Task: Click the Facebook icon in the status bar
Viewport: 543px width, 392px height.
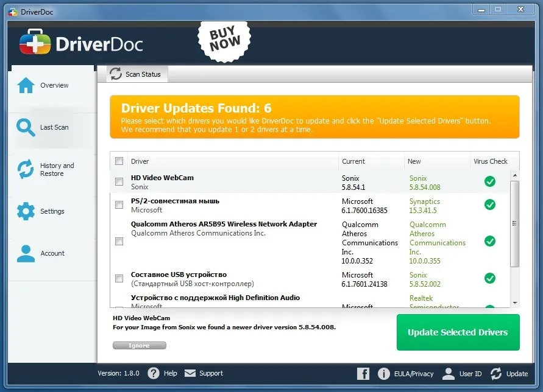Action: [x=363, y=373]
